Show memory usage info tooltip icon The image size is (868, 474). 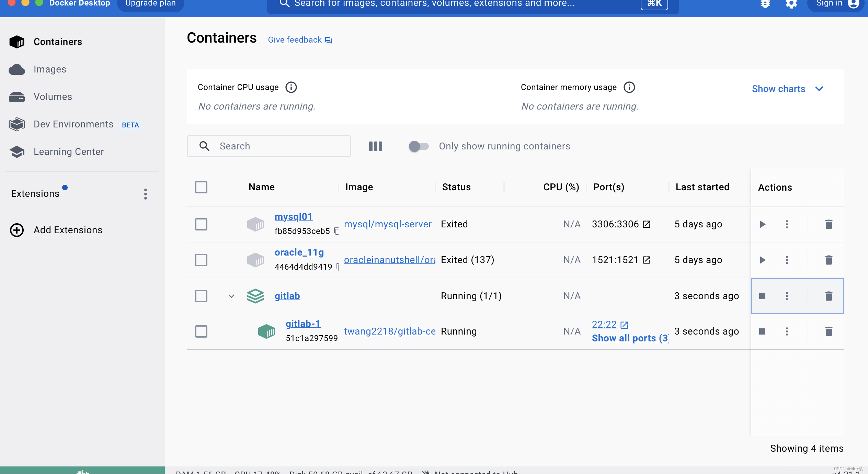[629, 87]
